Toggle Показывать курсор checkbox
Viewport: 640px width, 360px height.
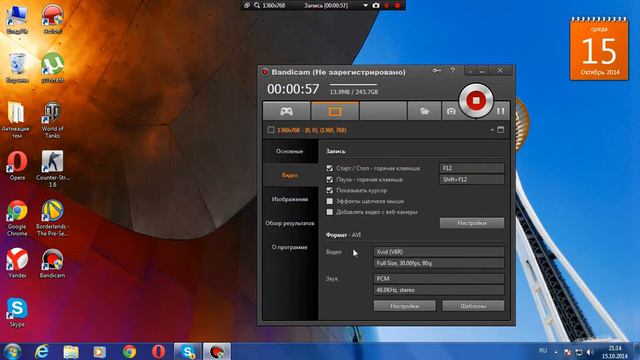[x=329, y=191]
